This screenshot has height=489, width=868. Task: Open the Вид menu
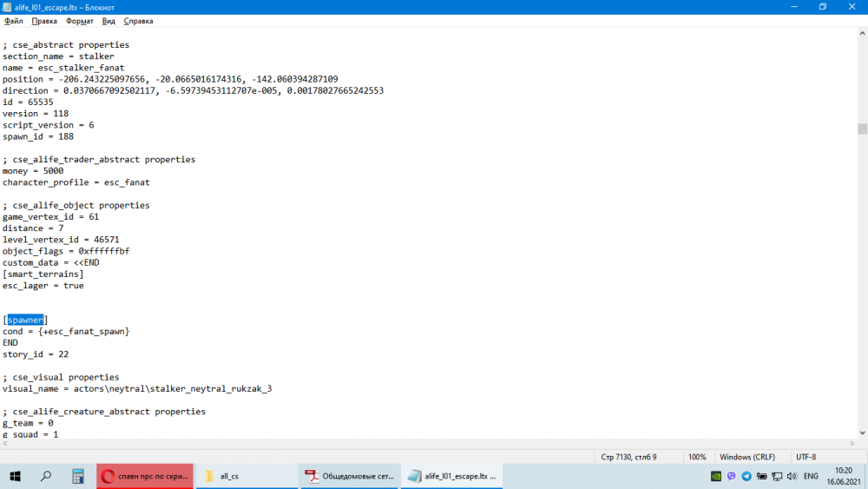tap(108, 21)
